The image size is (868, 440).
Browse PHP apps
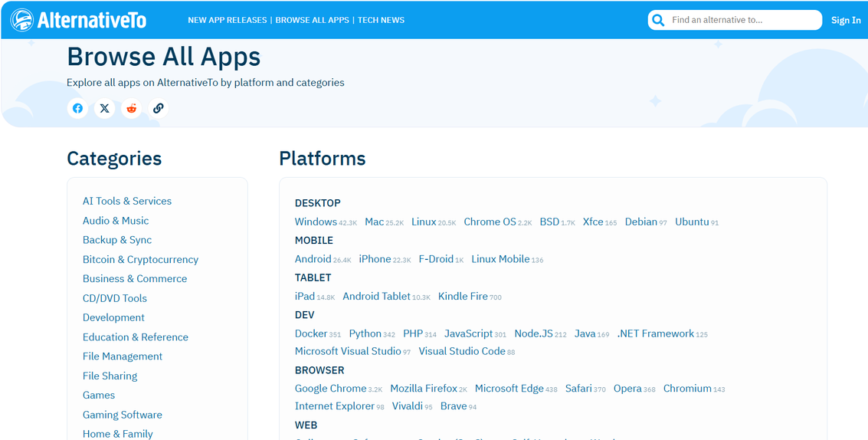(413, 333)
